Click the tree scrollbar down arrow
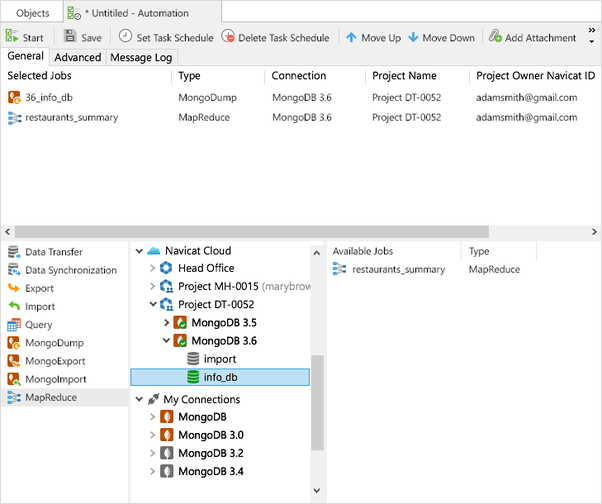Image resolution: width=602 pixels, height=504 pixels. point(317,491)
